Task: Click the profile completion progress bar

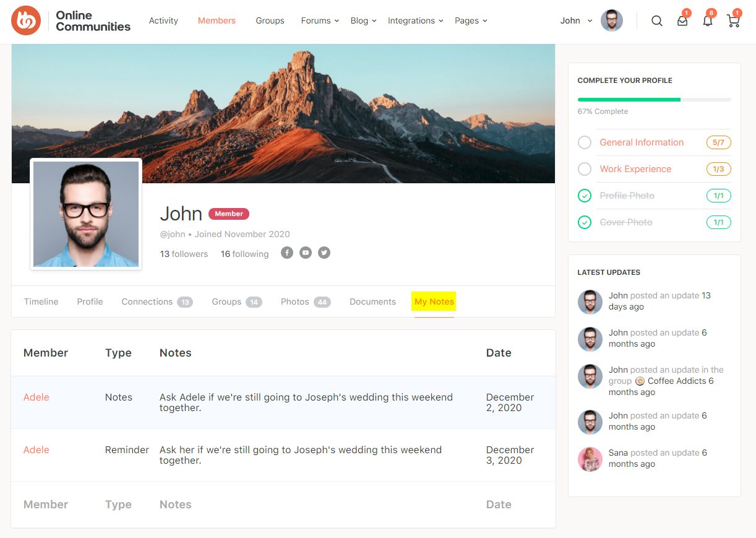Action: [x=654, y=99]
